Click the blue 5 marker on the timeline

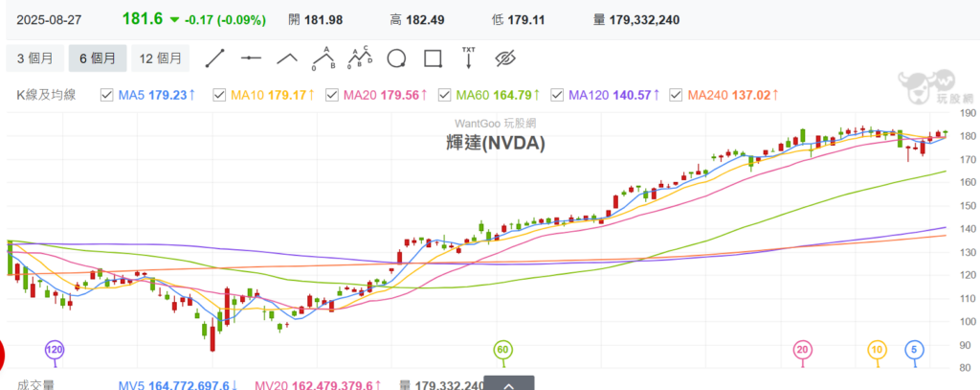tap(914, 350)
